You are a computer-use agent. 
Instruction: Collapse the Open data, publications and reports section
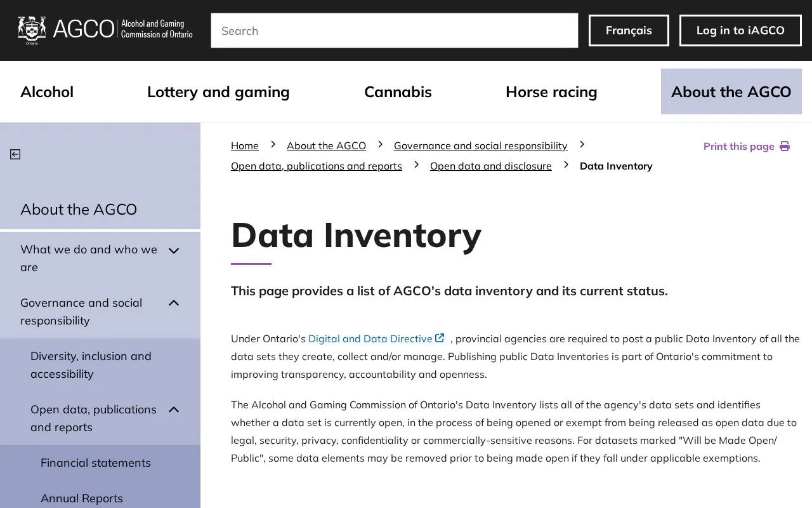[174, 410]
